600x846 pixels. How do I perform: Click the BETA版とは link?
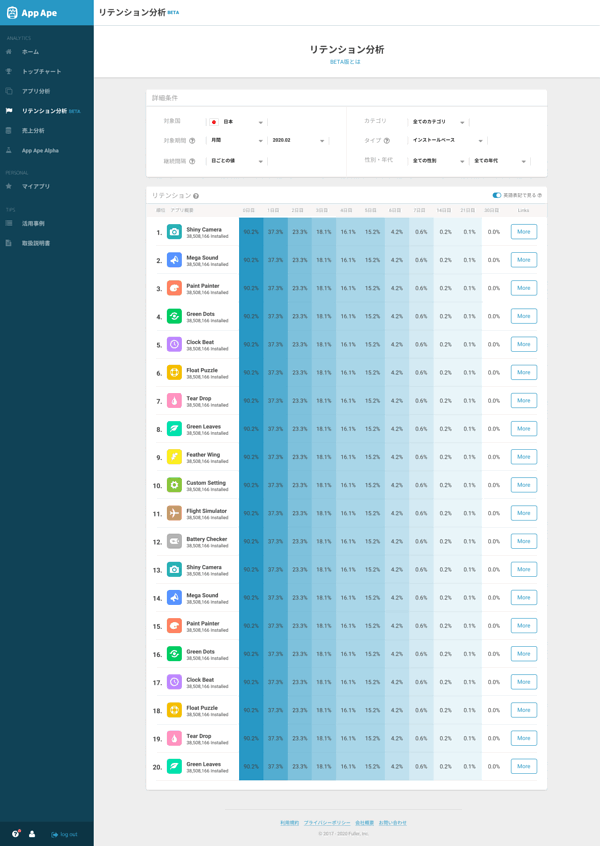pyautogui.click(x=345, y=62)
